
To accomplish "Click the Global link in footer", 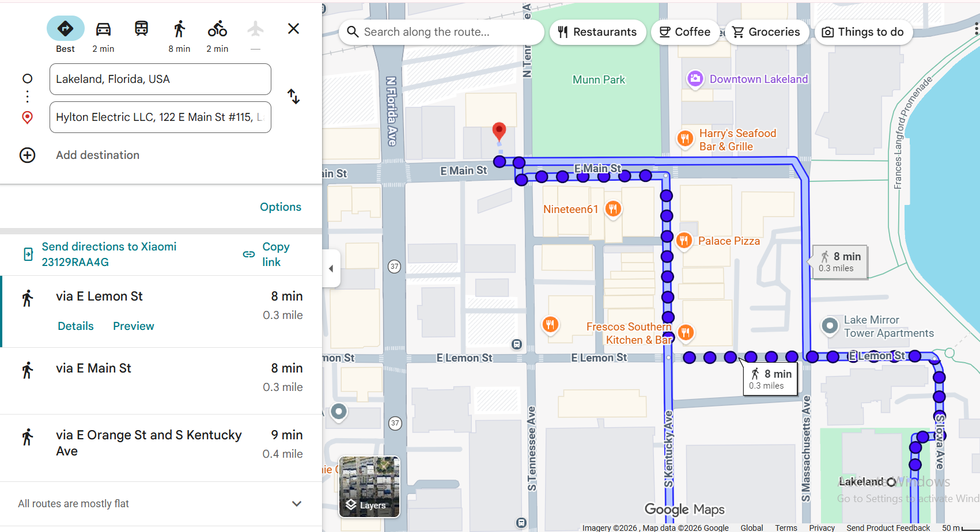I will click(x=752, y=527).
